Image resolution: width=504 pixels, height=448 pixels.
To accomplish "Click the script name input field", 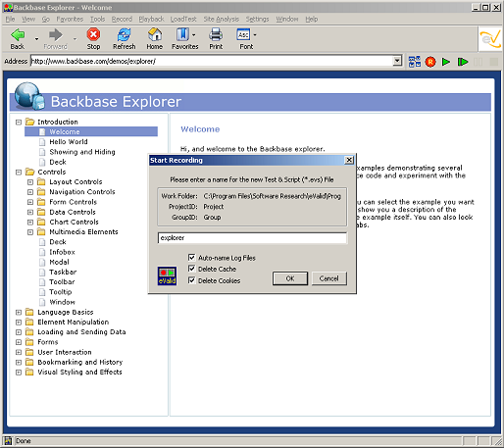I will [x=252, y=238].
